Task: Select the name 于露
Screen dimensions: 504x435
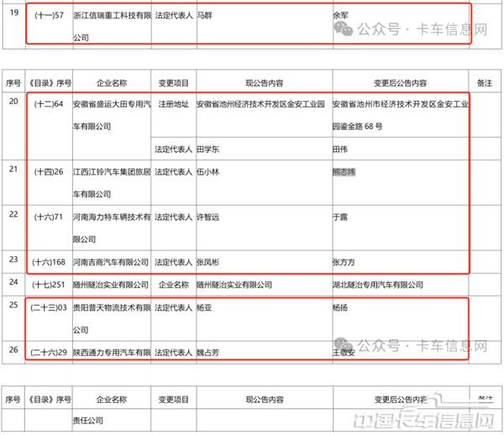Action: (340, 217)
